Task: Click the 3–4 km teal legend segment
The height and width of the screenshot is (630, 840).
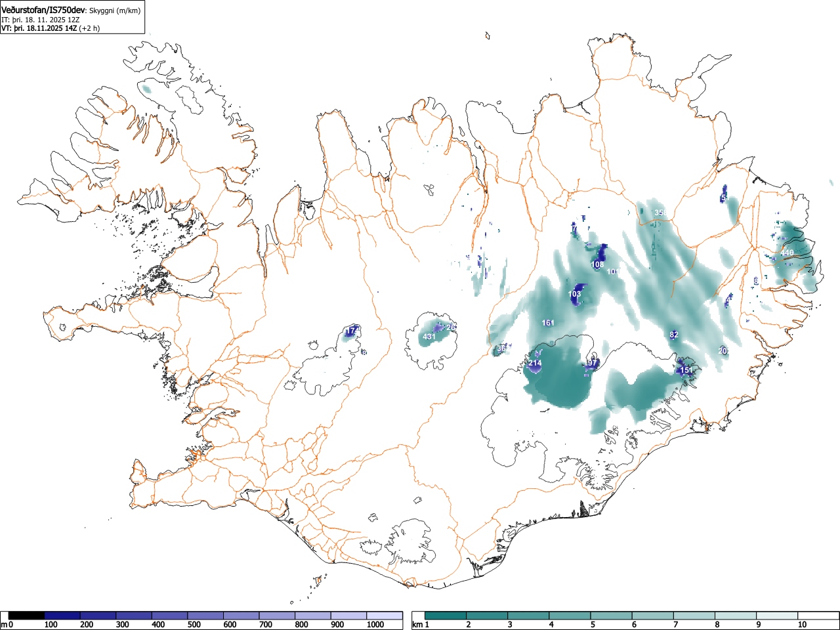Action: 529,616
